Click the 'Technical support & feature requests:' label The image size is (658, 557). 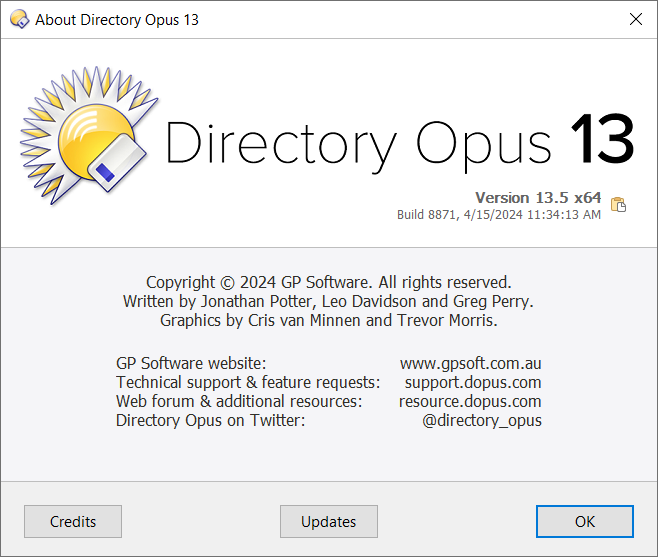[x=248, y=382]
